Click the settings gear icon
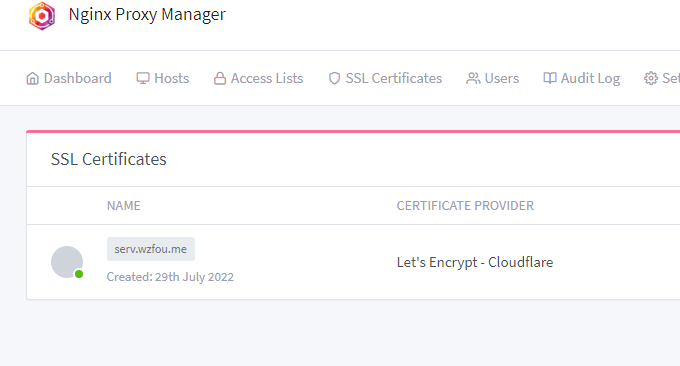 click(x=651, y=78)
